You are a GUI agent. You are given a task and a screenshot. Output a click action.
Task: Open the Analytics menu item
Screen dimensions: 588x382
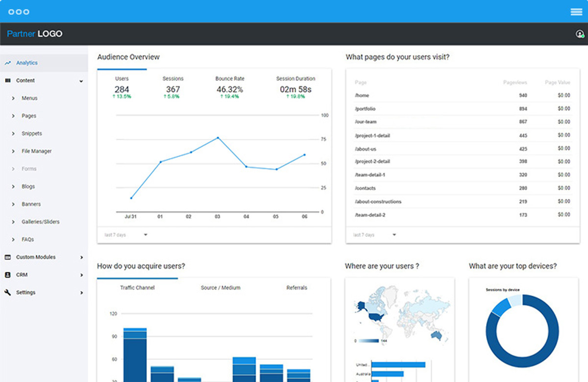[x=44, y=63]
